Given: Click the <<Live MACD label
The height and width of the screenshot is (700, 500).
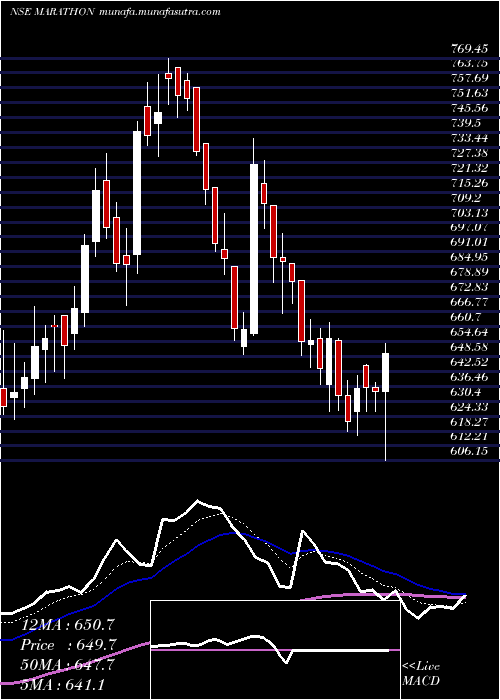Looking at the screenshot, I should pos(421,674).
